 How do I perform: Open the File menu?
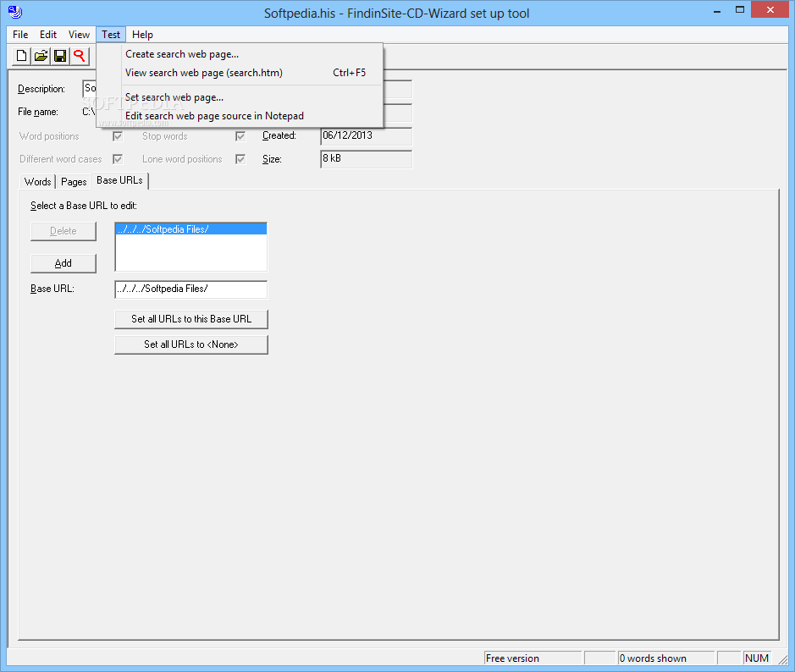coord(20,35)
